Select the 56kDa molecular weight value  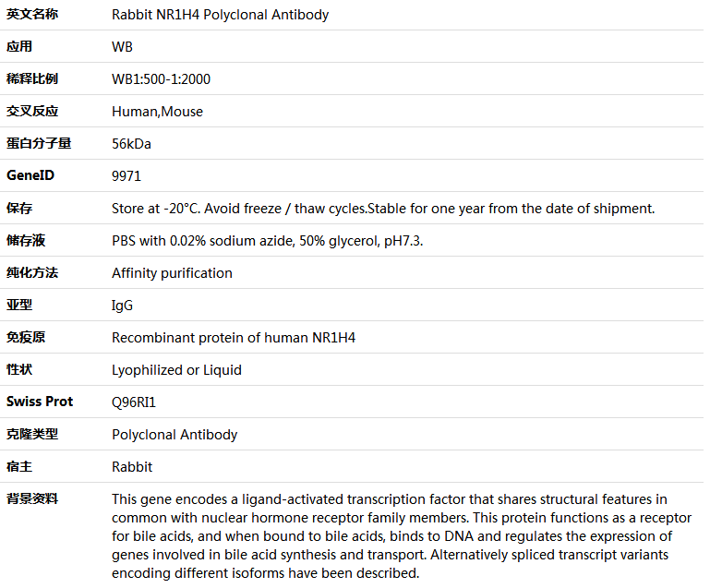tap(131, 143)
